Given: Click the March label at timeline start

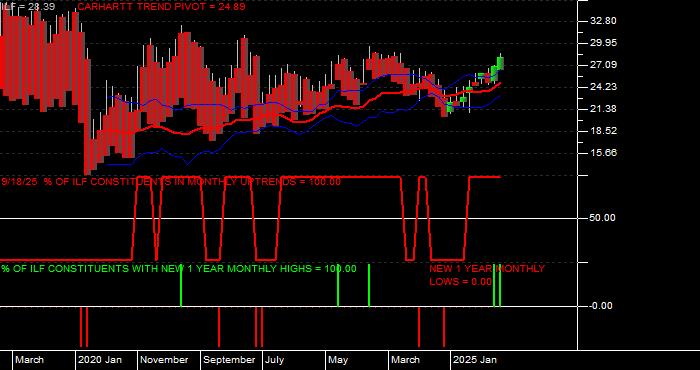Looking at the screenshot, I should [x=29, y=360].
